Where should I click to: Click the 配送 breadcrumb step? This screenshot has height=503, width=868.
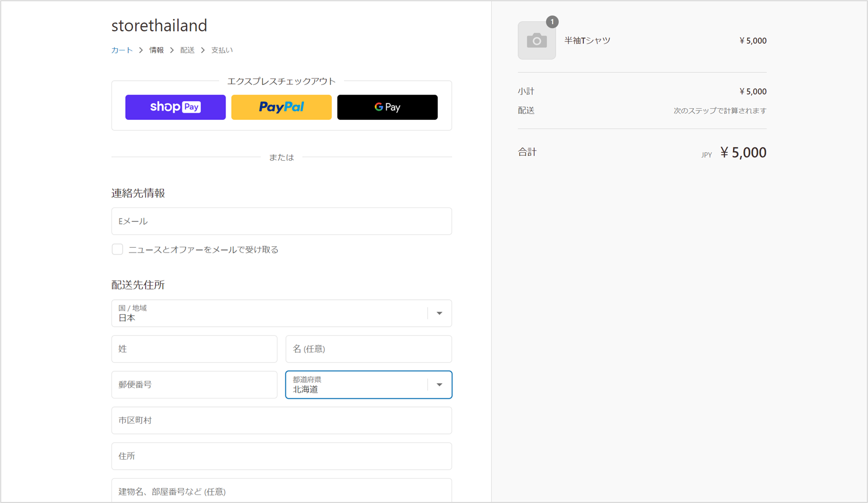coord(187,50)
